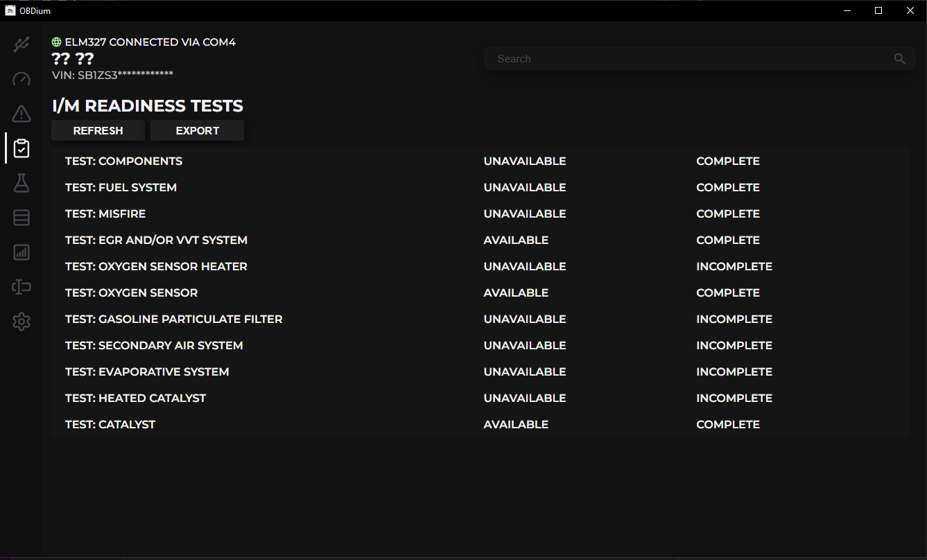
Task: Click COMPLETE in the Misfire row
Action: coord(728,213)
